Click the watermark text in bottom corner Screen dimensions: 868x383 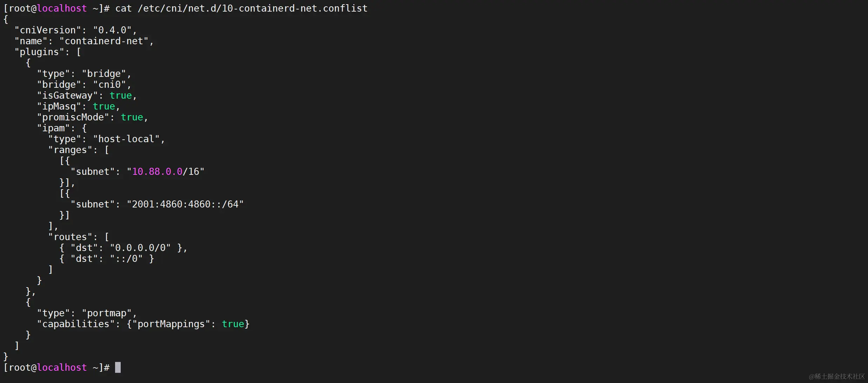837,376
